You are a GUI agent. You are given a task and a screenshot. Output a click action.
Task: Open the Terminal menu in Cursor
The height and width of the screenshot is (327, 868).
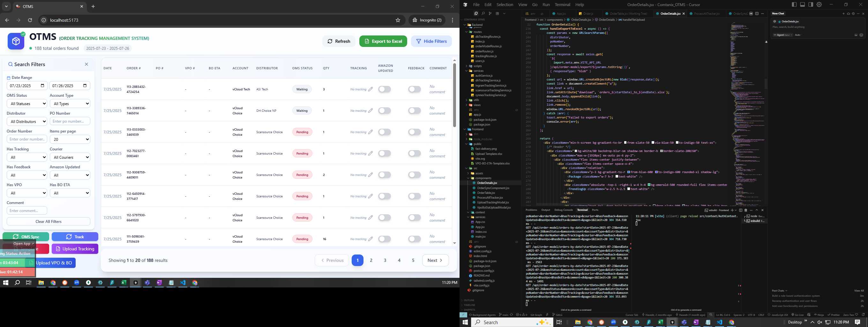coord(562,4)
